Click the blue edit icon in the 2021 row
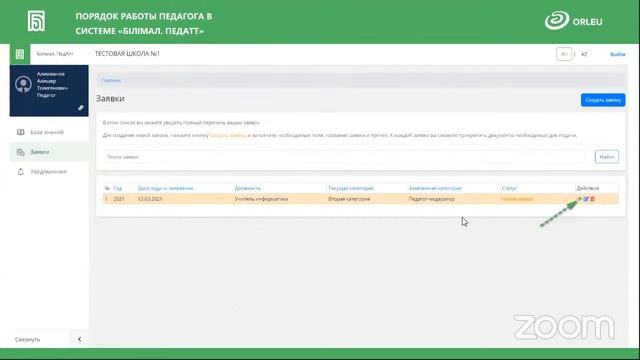The height and width of the screenshot is (360, 640). [x=586, y=199]
